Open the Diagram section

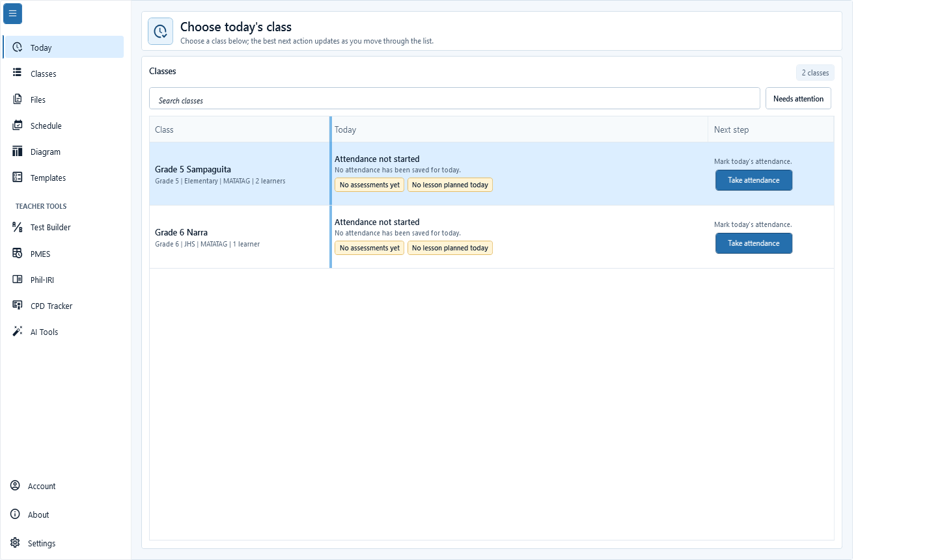point(63,152)
